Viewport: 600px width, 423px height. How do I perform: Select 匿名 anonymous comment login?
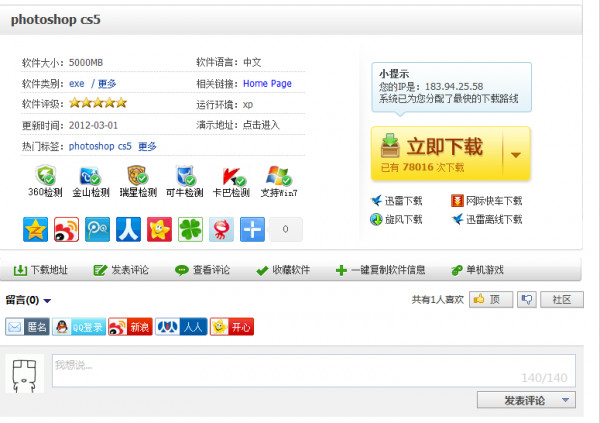pyautogui.click(x=27, y=327)
